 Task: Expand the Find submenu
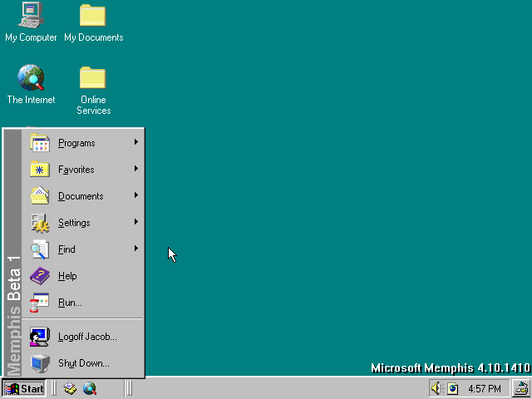(83, 249)
